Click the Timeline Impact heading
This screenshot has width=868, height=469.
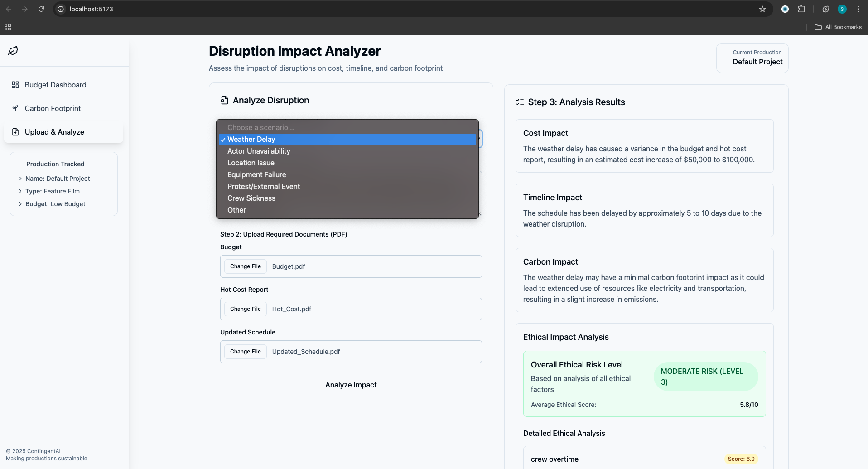click(x=553, y=198)
